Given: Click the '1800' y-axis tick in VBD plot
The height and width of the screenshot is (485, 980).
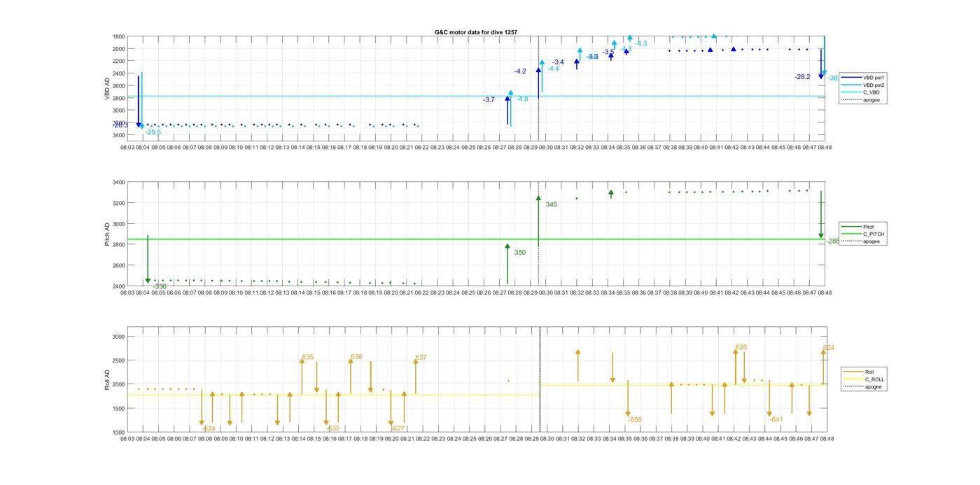Looking at the screenshot, I should pos(118,36).
